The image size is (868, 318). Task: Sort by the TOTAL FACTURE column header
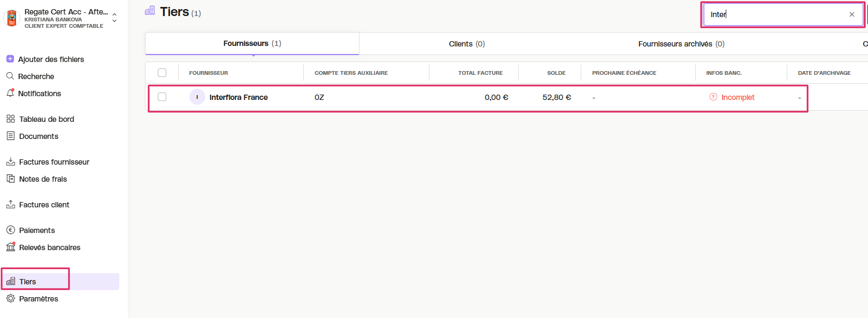[x=480, y=73]
